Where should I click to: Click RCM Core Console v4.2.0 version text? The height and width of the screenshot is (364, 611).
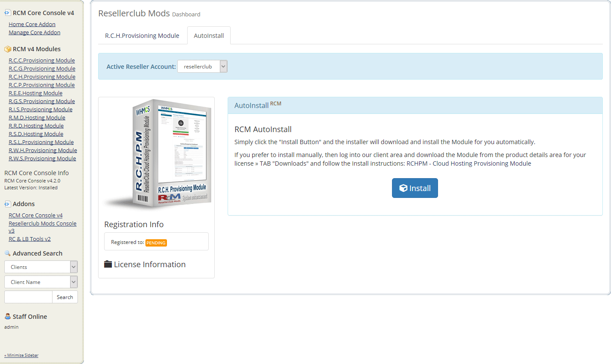coord(32,181)
